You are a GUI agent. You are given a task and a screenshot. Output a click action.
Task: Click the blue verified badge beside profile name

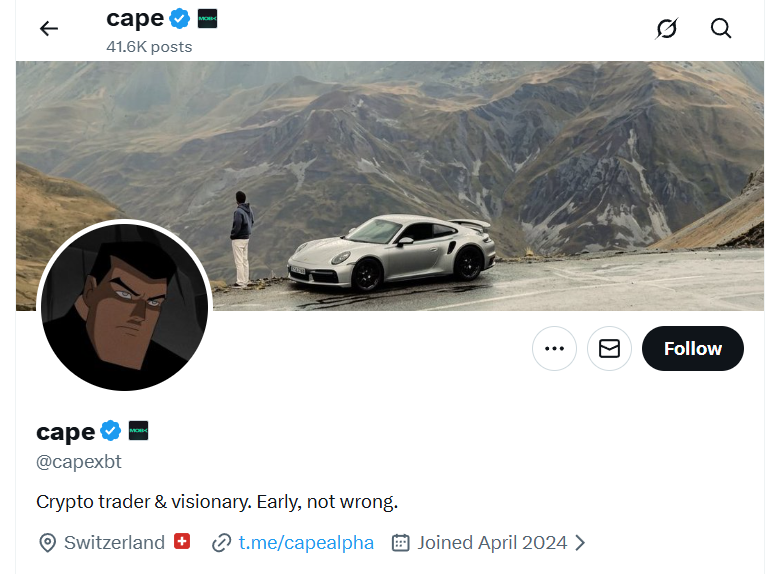coord(111,431)
